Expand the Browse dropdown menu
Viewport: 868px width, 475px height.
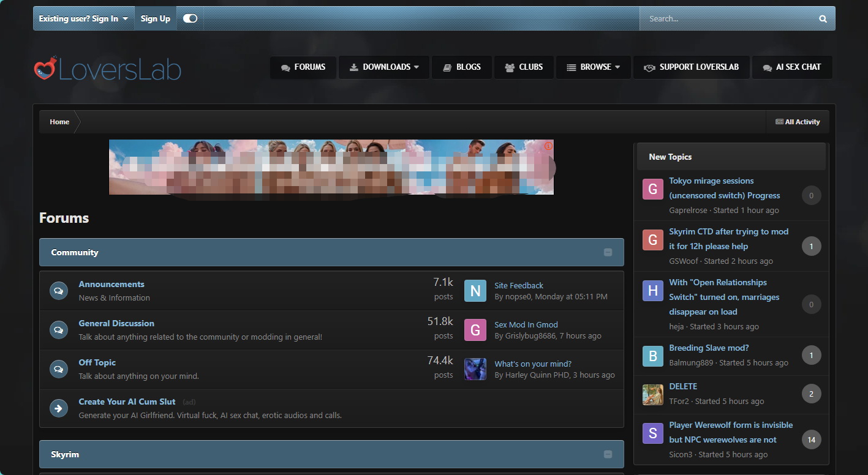593,67
